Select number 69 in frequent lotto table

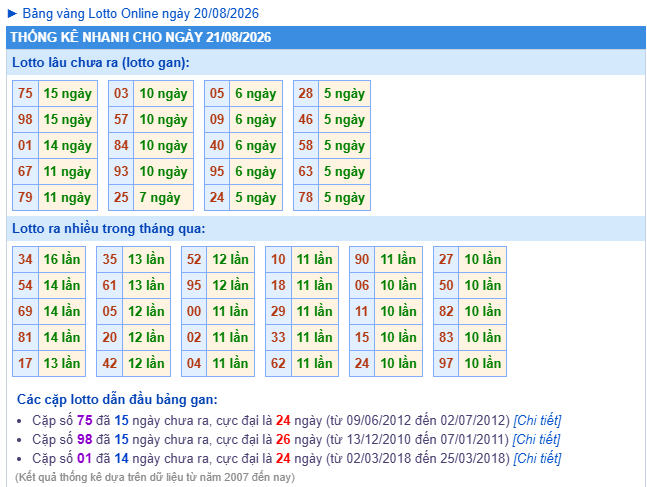click(x=25, y=311)
